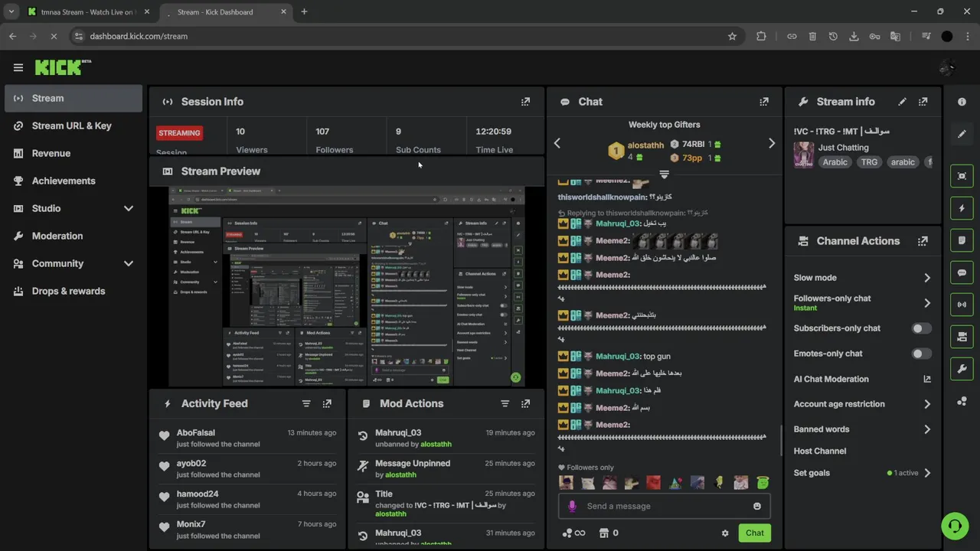The width and height of the screenshot is (980, 551).
Task: Select the green angel emote in quick emotes
Action: click(762, 483)
